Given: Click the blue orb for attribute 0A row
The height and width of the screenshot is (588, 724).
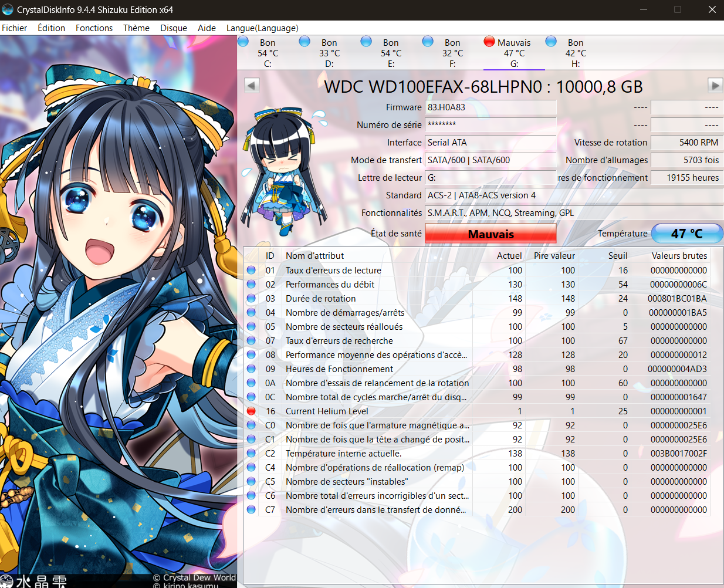Looking at the screenshot, I should click(x=251, y=383).
